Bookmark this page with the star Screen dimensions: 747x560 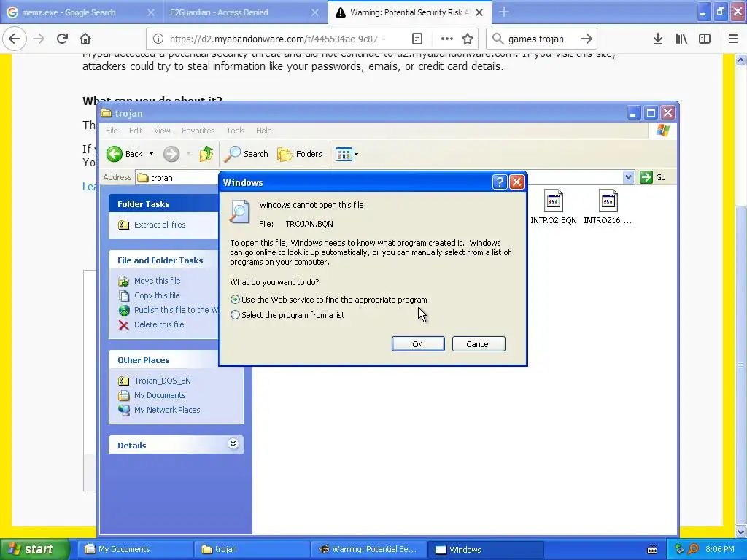(468, 39)
